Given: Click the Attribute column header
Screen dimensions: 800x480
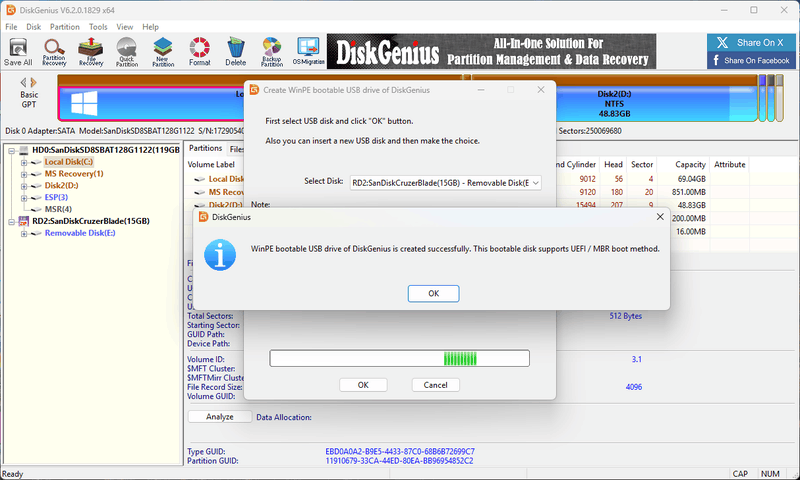Looking at the screenshot, I should (x=730, y=164).
